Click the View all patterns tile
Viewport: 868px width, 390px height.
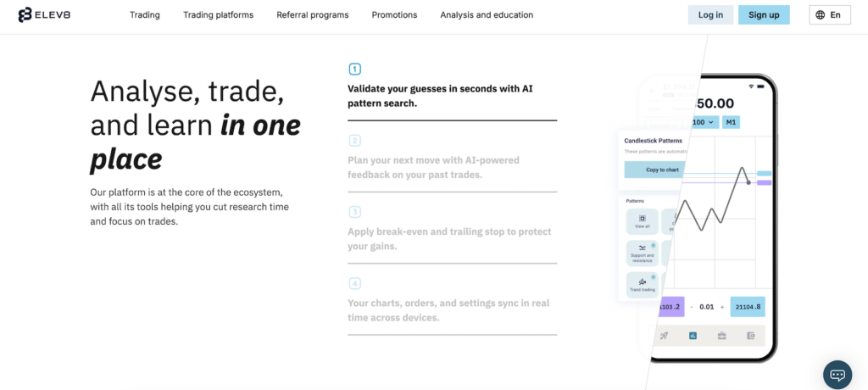(x=642, y=221)
